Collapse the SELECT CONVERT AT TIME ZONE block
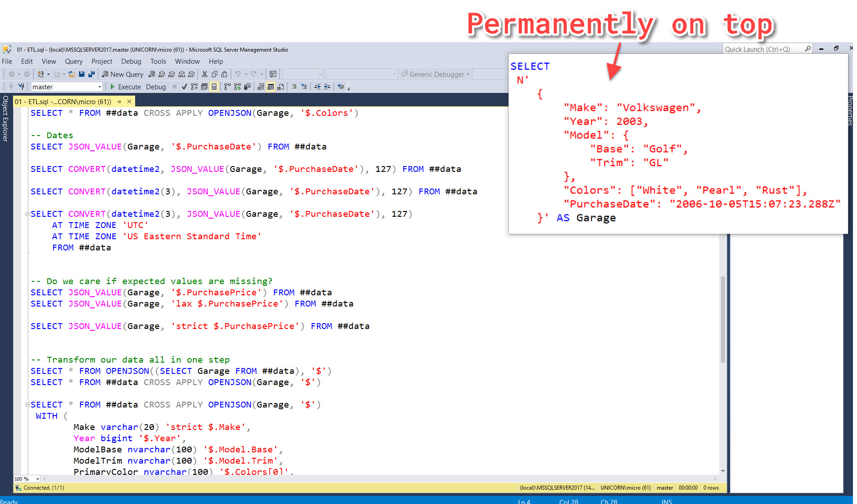The height and width of the screenshot is (504, 857). pyautogui.click(x=27, y=214)
